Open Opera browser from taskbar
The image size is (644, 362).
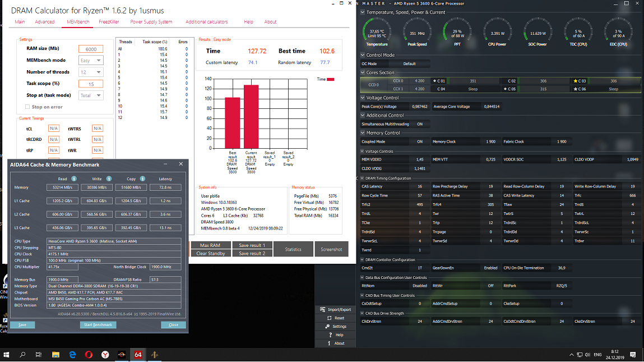89,355
